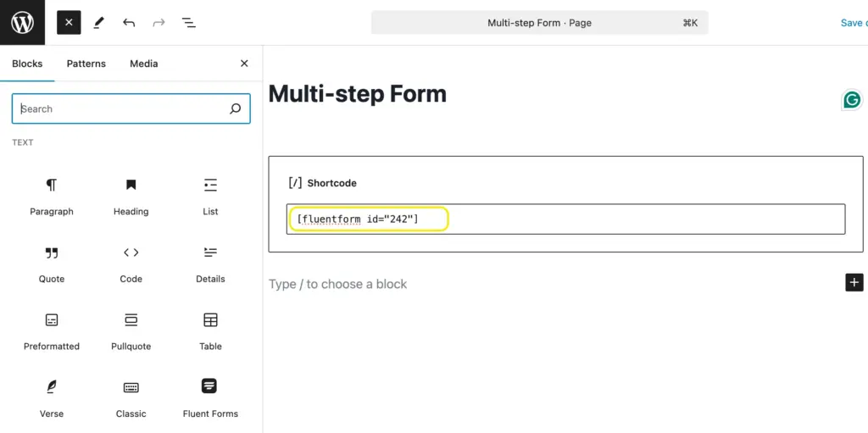Image resolution: width=868 pixels, height=433 pixels.
Task: Insert a List block
Action: pos(210,196)
